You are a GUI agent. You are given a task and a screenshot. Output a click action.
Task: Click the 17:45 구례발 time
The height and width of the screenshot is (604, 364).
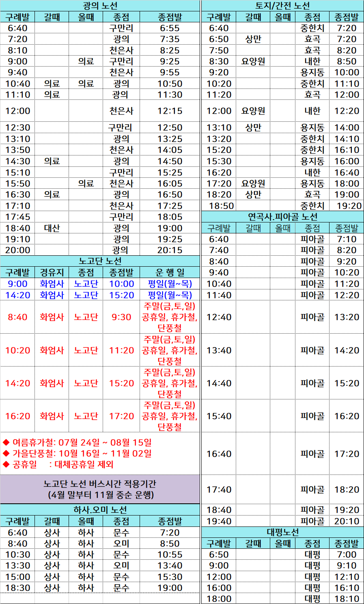(x=17, y=217)
